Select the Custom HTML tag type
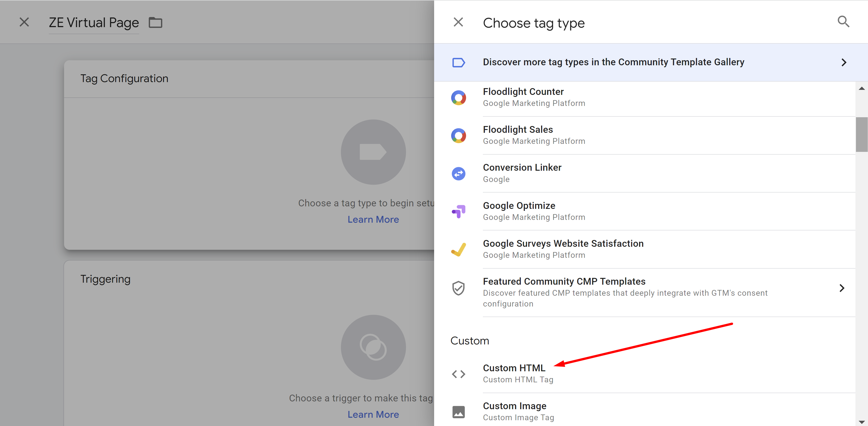 (x=645, y=374)
